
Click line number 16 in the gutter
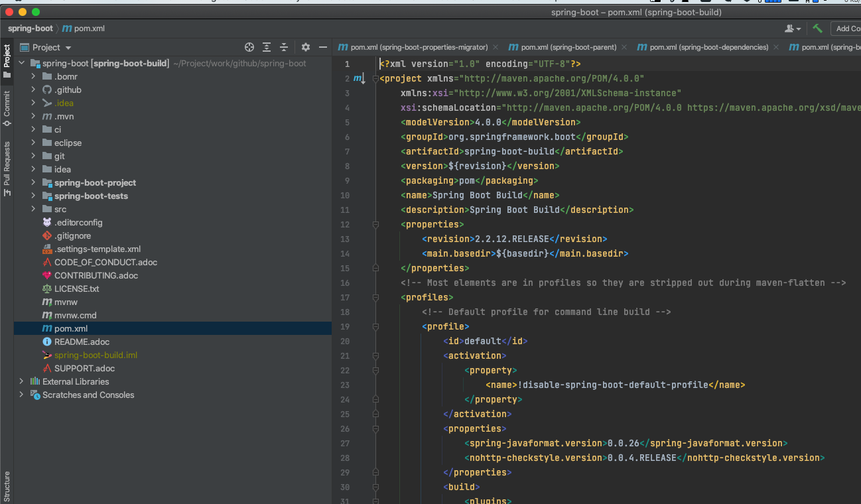point(345,283)
